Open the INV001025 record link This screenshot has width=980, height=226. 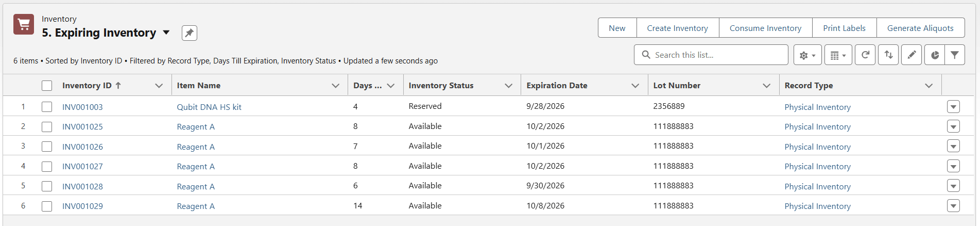[x=82, y=126]
